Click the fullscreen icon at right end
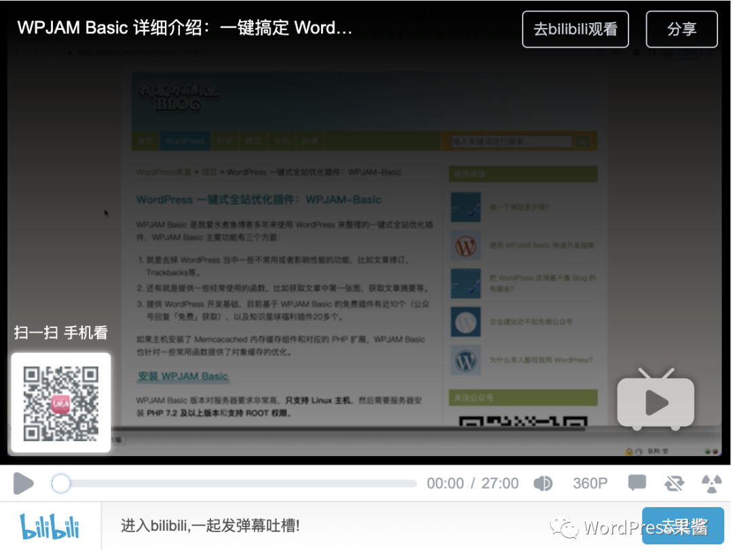This screenshot has height=560, width=733. (x=711, y=483)
